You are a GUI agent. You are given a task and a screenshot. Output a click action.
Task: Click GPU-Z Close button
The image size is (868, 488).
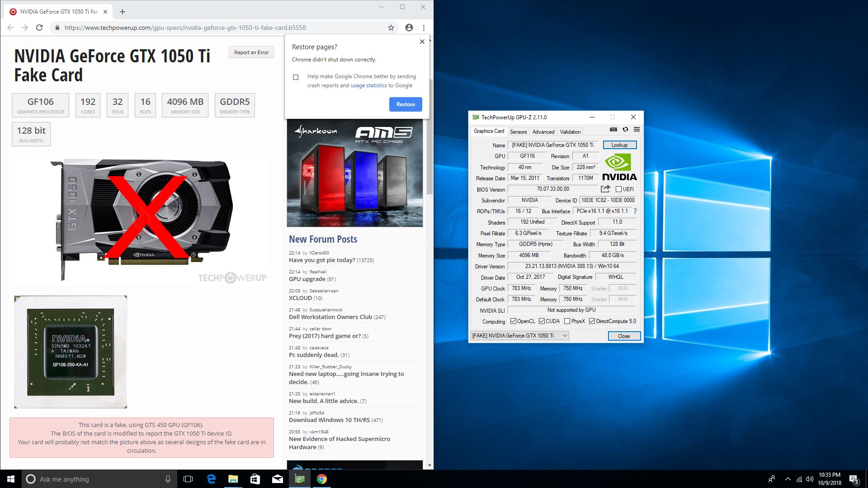click(624, 336)
